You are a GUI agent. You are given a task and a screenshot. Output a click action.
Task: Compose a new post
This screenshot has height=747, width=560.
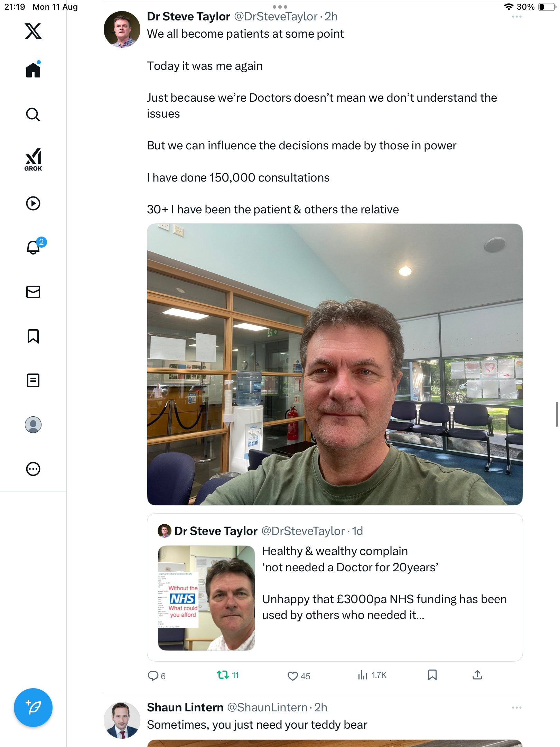33,708
